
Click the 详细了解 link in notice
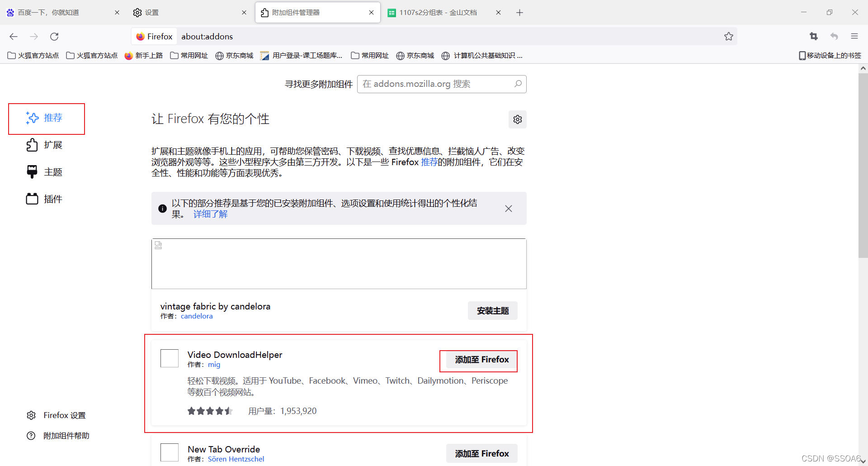pyautogui.click(x=211, y=214)
